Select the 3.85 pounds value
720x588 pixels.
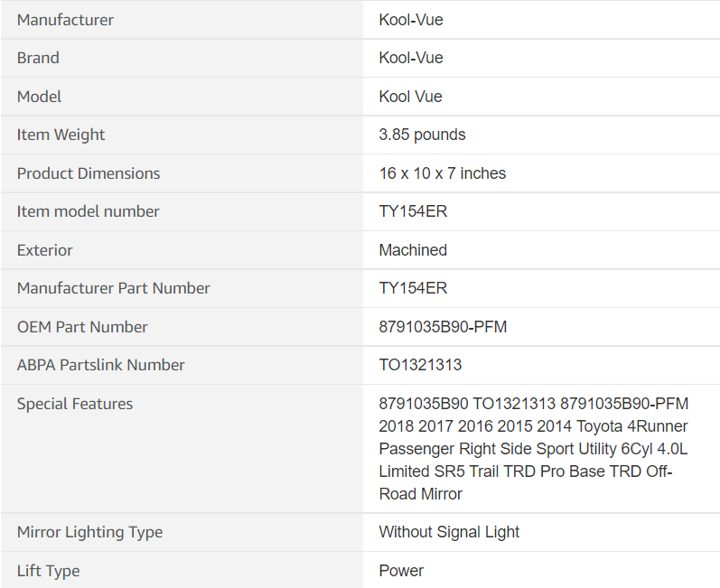pos(422,135)
